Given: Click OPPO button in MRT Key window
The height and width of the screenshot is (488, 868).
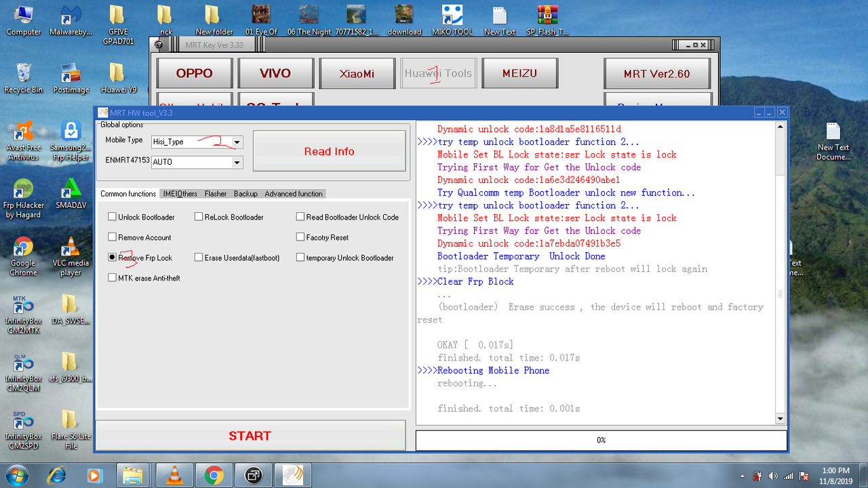Looking at the screenshot, I should pyautogui.click(x=195, y=73).
